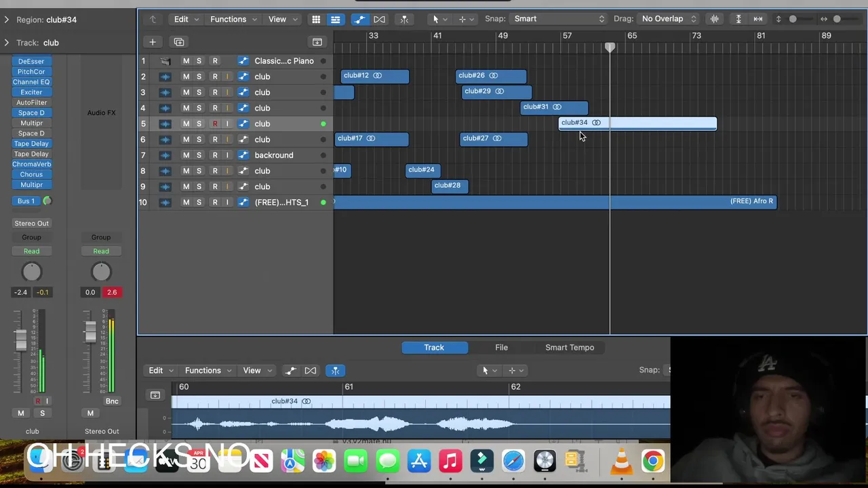Expand the Track club disclosure triangle
This screenshot has width=868, height=488.
tap(7, 43)
